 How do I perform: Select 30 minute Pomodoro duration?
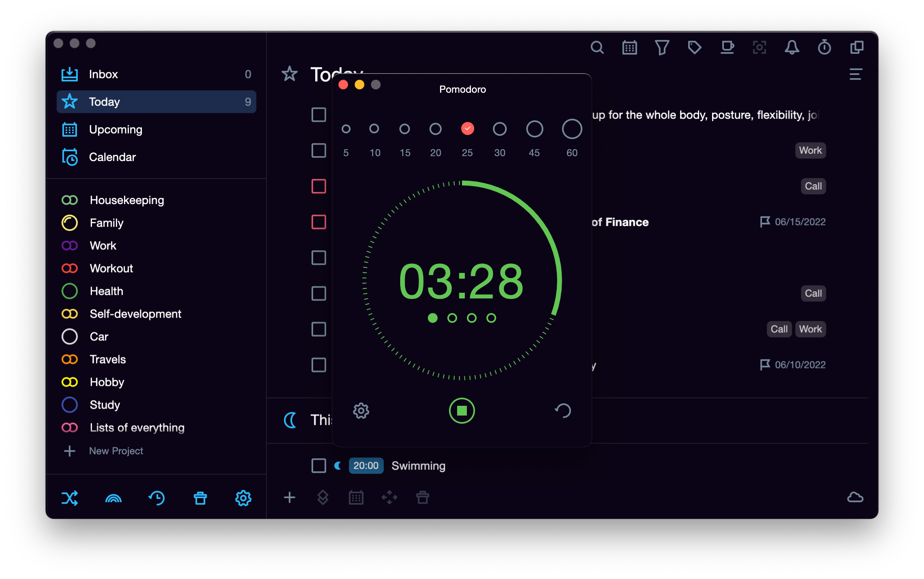(x=500, y=129)
